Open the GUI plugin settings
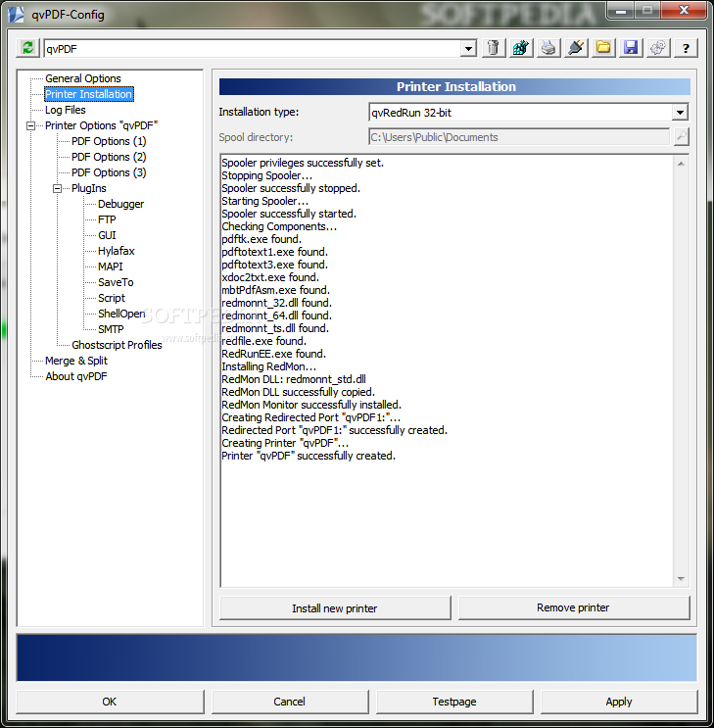714x728 pixels. coord(107,235)
